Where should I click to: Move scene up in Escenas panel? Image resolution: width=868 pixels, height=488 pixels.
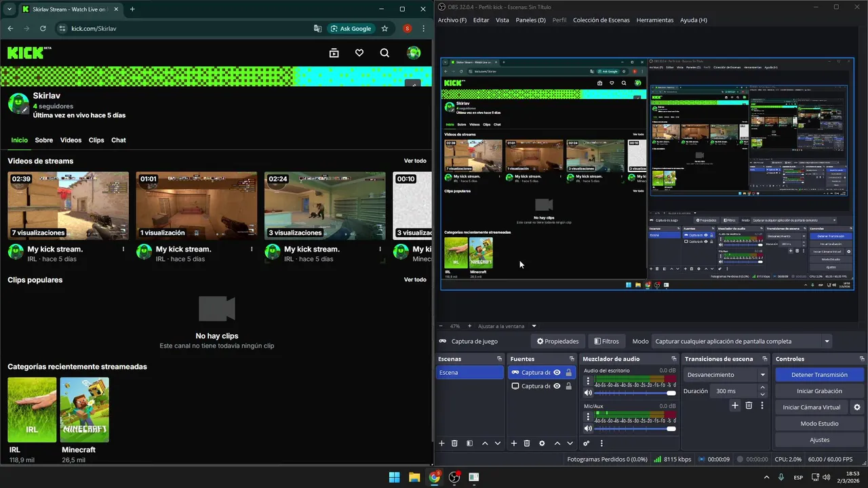485,443
